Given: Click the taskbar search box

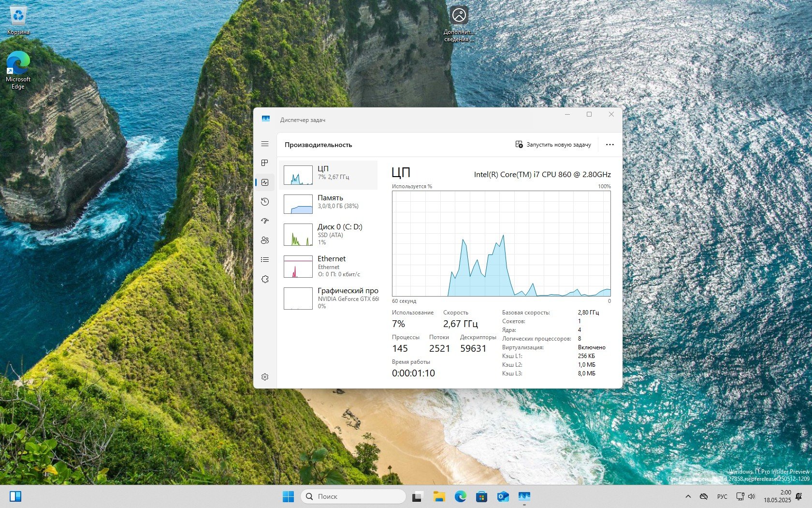Looking at the screenshot, I should click(353, 496).
